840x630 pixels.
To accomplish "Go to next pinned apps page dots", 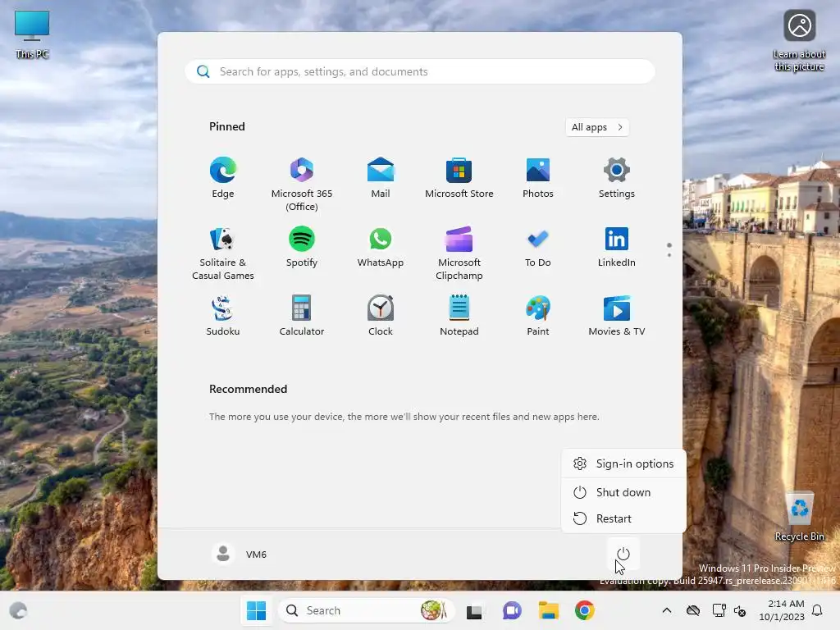I will (669, 249).
